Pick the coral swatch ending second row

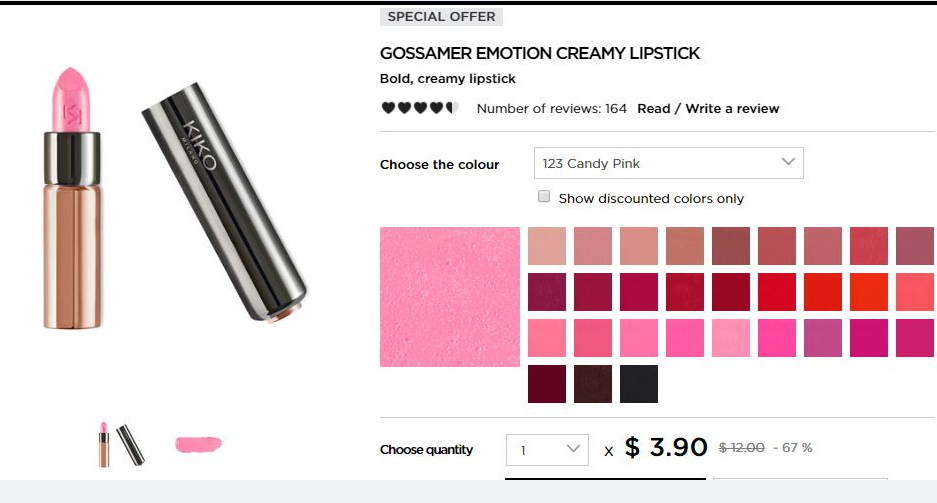[x=915, y=292]
